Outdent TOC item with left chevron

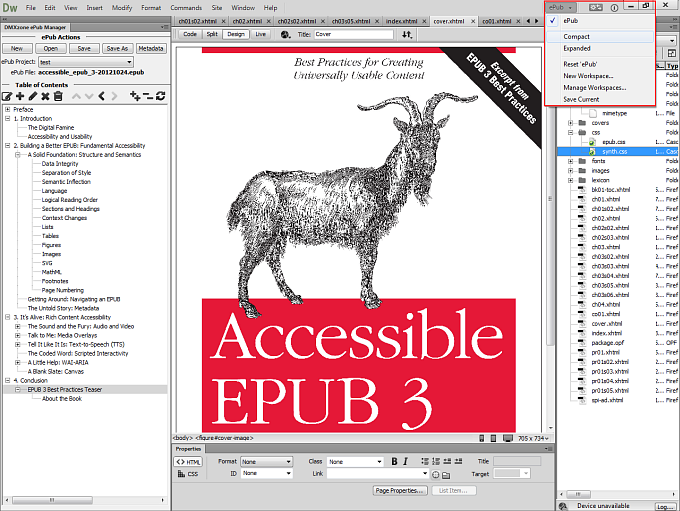[x=101, y=96]
